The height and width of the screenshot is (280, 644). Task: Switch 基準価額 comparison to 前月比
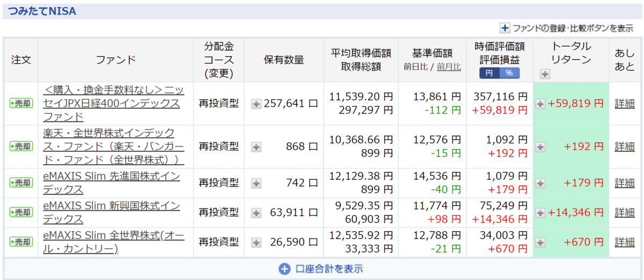tap(449, 67)
